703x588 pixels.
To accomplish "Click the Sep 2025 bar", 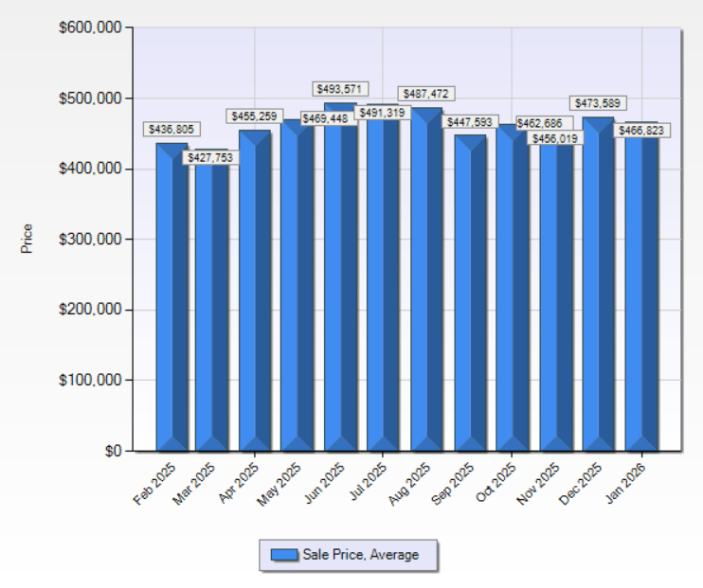I will click(x=470, y=303).
